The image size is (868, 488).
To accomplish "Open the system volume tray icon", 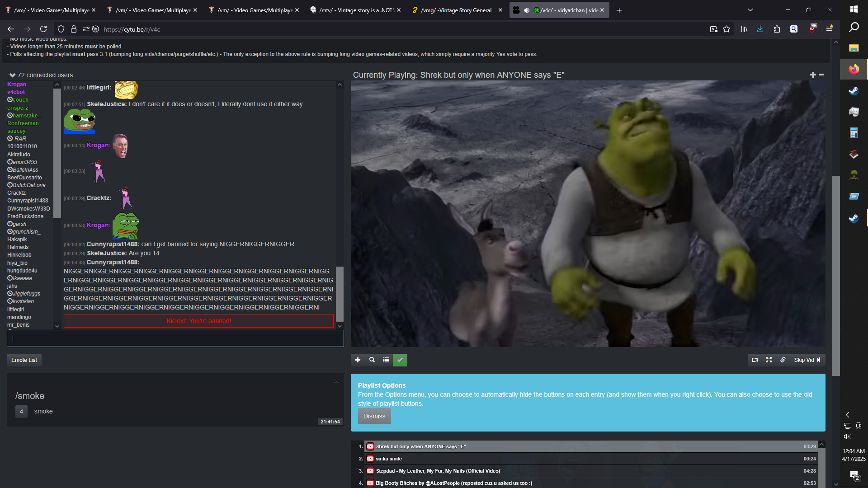I will click(847, 436).
